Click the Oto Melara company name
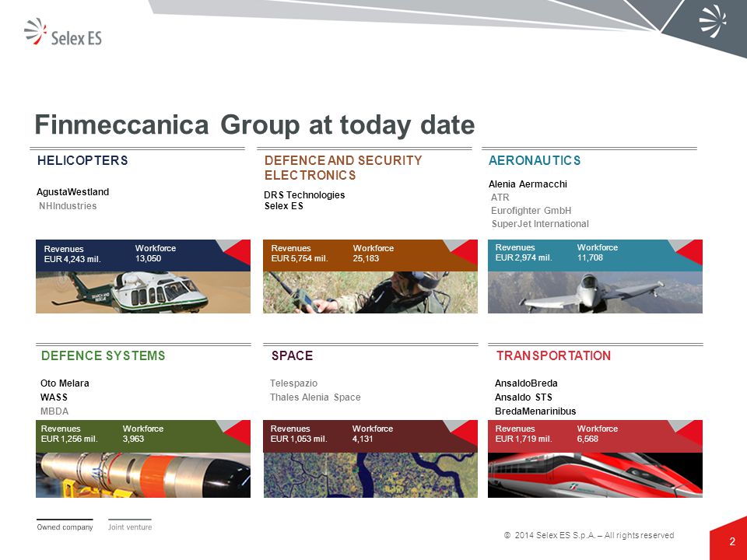Image resolution: width=747 pixels, height=560 pixels. click(65, 383)
